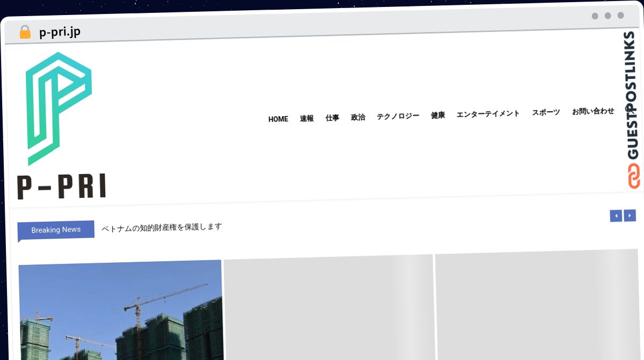Screen dimensions: 644x360
Task: Click the p-pri.jp address text
Action: (60, 32)
